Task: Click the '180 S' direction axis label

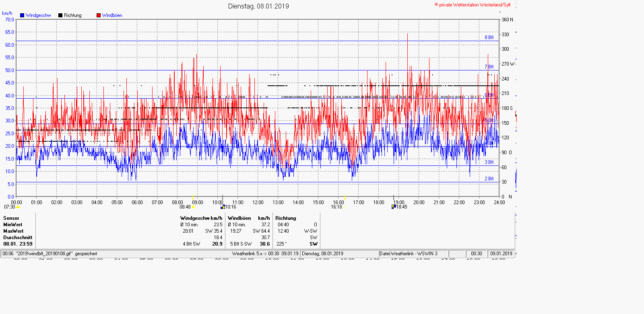Action: point(507,108)
